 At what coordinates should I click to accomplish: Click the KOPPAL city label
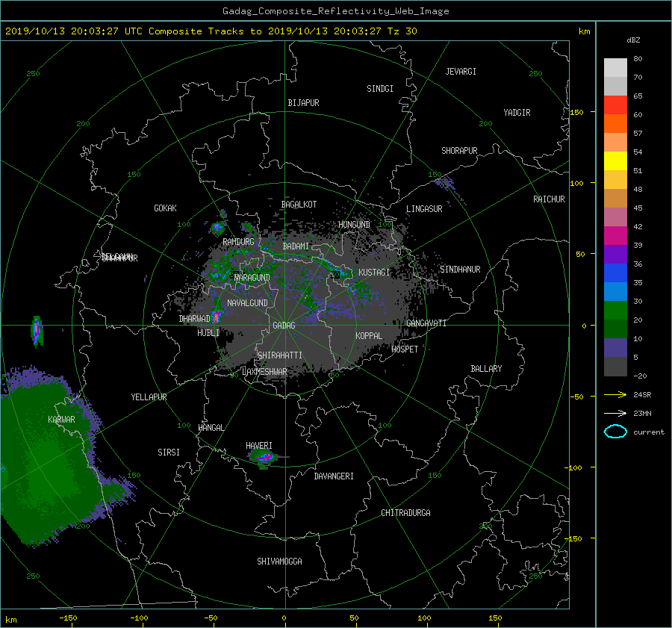pos(369,336)
